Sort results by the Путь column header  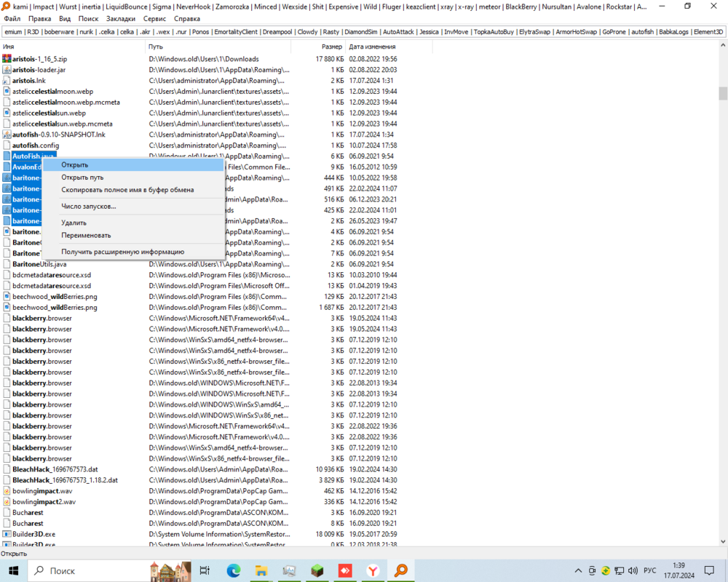point(218,47)
